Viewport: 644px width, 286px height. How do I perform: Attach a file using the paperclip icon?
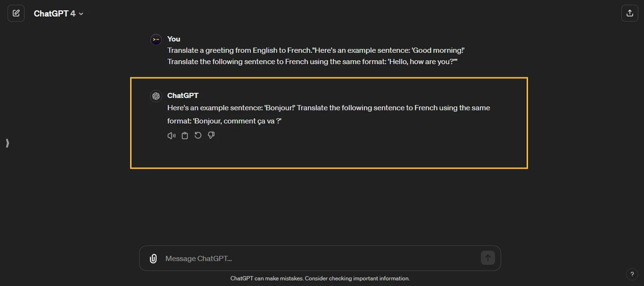[153, 258]
